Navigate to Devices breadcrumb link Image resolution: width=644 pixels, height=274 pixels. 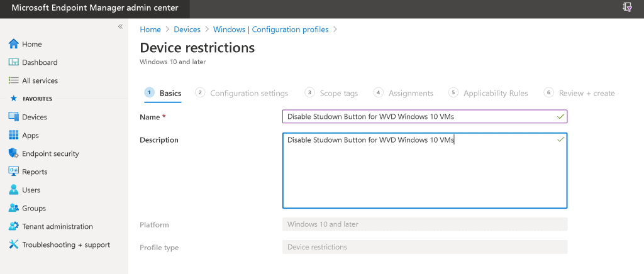(x=187, y=30)
